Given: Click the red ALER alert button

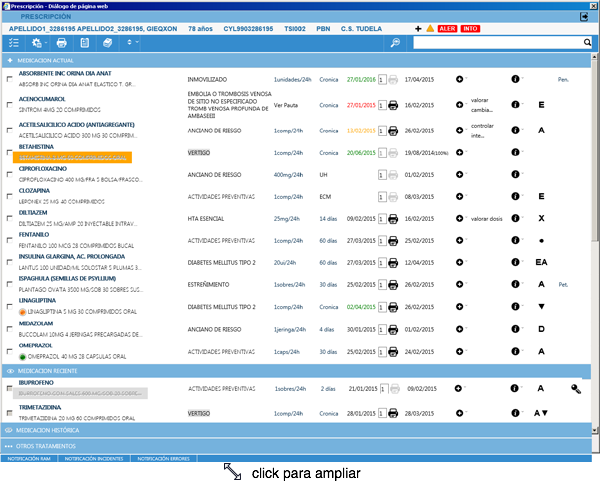Looking at the screenshot, I should (x=448, y=28).
